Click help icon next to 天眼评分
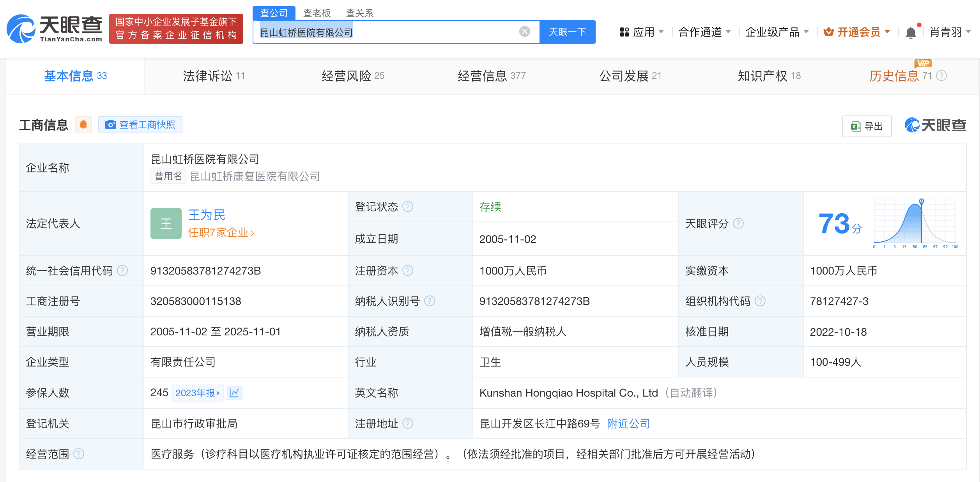Image resolution: width=980 pixels, height=482 pixels. [x=738, y=223]
